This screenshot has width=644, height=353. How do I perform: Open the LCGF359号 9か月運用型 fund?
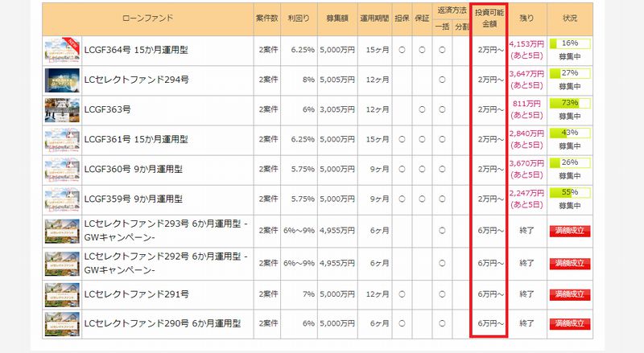pyautogui.click(x=134, y=199)
